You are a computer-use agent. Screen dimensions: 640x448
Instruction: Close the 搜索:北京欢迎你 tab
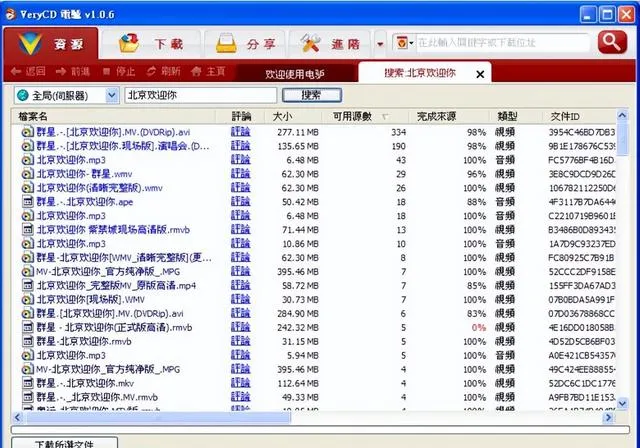coord(480,74)
